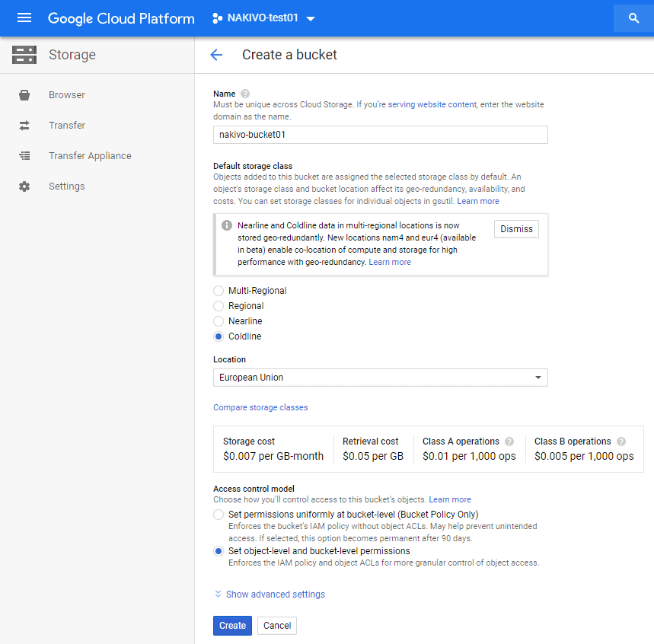The height and width of the screenshot is (644, 654).
Task: Click the Create button
Action: [232, 626]
